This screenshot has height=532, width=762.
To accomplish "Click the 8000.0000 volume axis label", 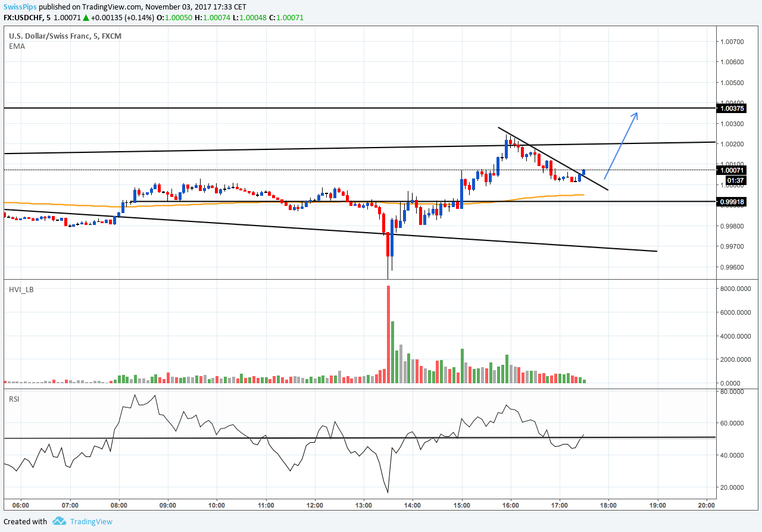I will [x=735, y=289].
